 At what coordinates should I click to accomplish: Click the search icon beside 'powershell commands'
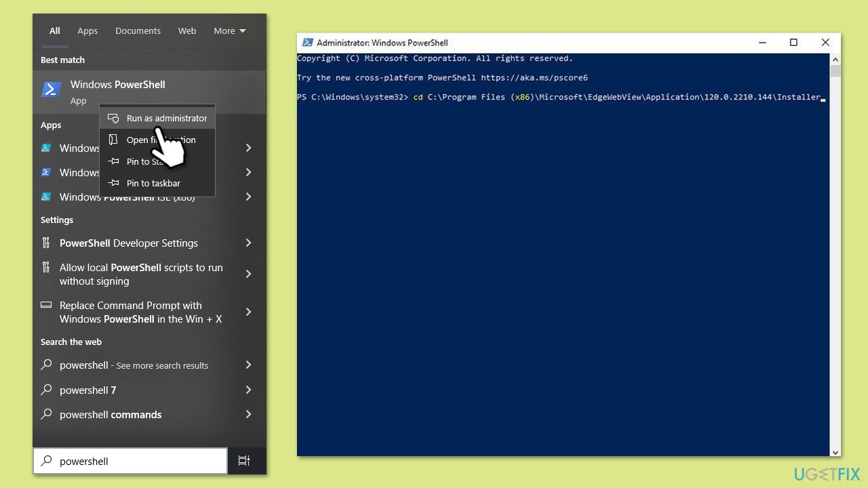coord(46,414)
